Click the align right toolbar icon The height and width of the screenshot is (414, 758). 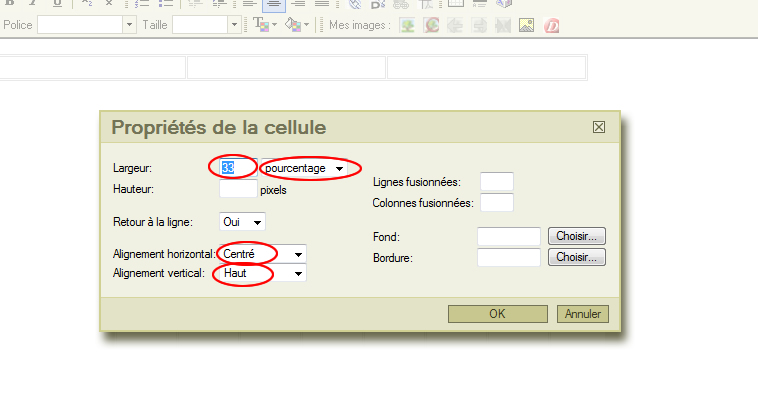(x=298, y=4)
